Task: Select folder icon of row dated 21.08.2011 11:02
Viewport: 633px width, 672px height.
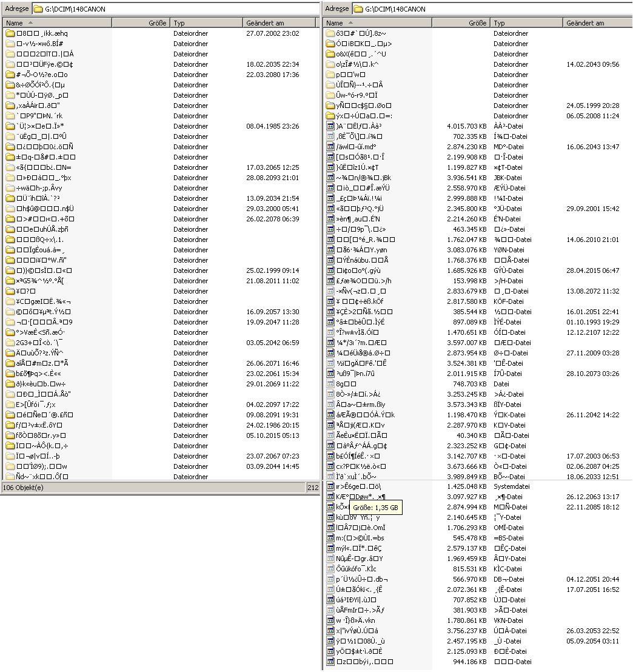Action: pos(10,281)
